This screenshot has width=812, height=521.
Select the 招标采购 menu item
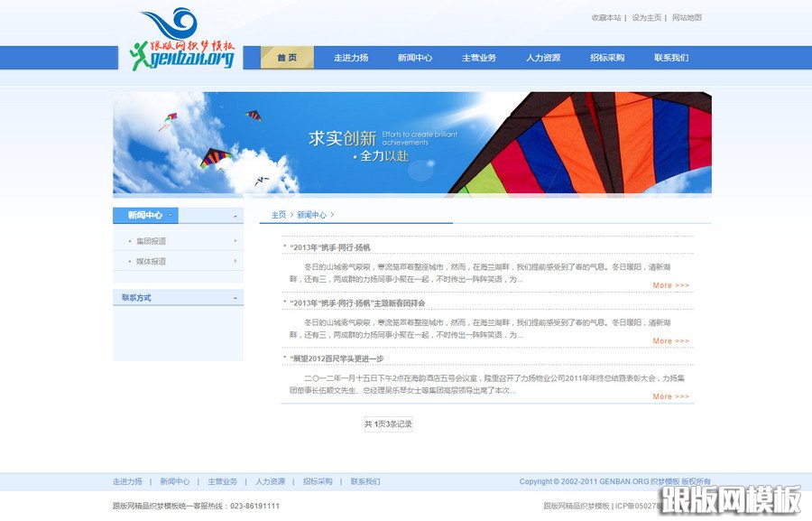pos(607,56)
